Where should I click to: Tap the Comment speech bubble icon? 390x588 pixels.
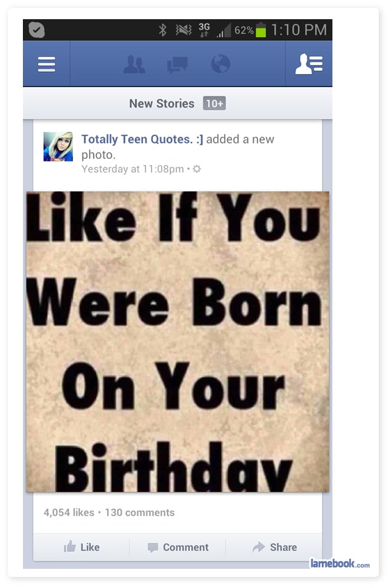pyautogui.click(x=153, y=547)
